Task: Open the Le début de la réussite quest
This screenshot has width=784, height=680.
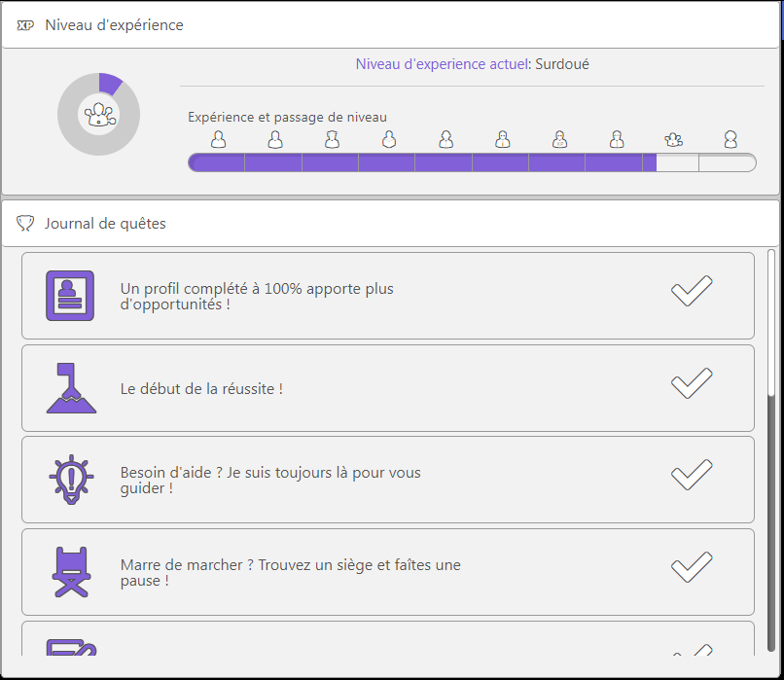Action: [388, 388]
